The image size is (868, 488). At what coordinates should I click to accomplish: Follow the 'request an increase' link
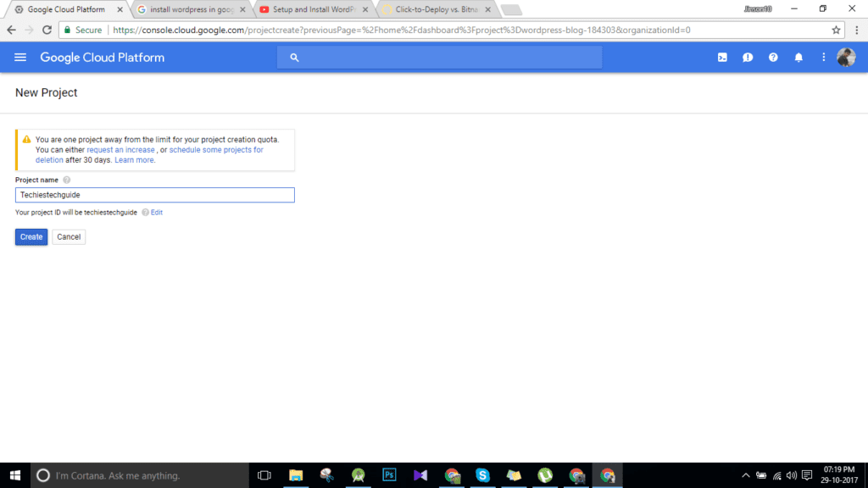120,150
